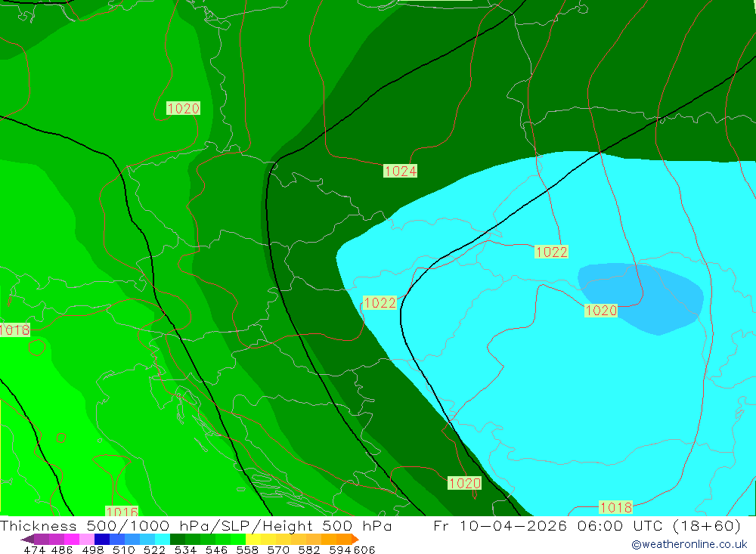756x554 pixels.
Task: Click the legend value 582
Action: pyautogui.click(x=308, y=550)
